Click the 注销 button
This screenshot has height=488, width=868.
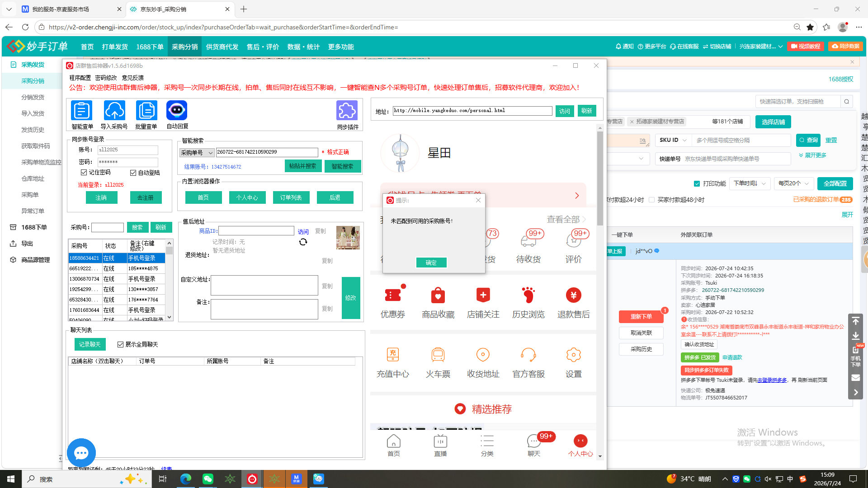pos(101,197)
